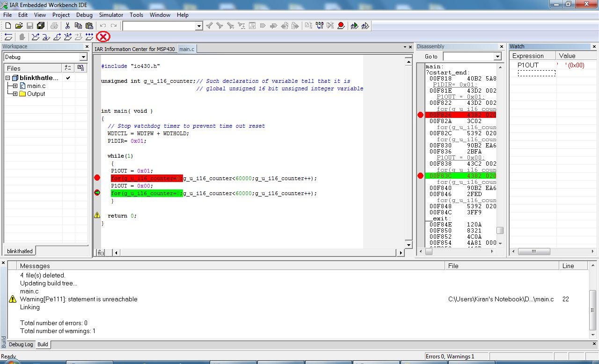Toggle breakpoint at address 00F826 in Disassembly
The height and width of the screenshot is (364, 599).
420,115
